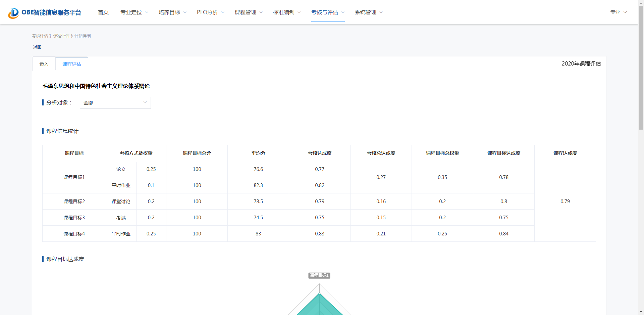Switch to the 录入 tab
The image size is (644, 315).
point(44,64)
